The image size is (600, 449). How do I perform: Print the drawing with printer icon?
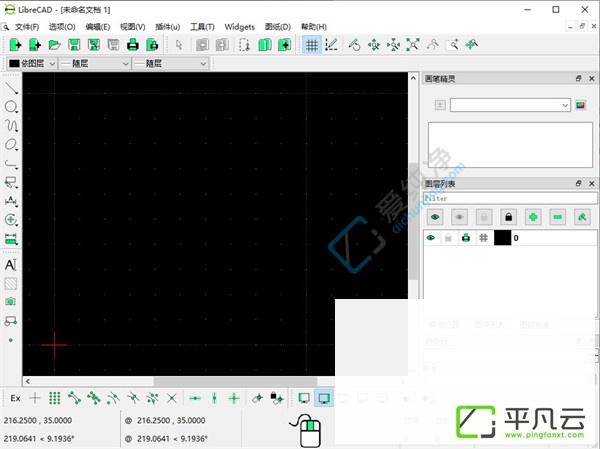[132, 45]
